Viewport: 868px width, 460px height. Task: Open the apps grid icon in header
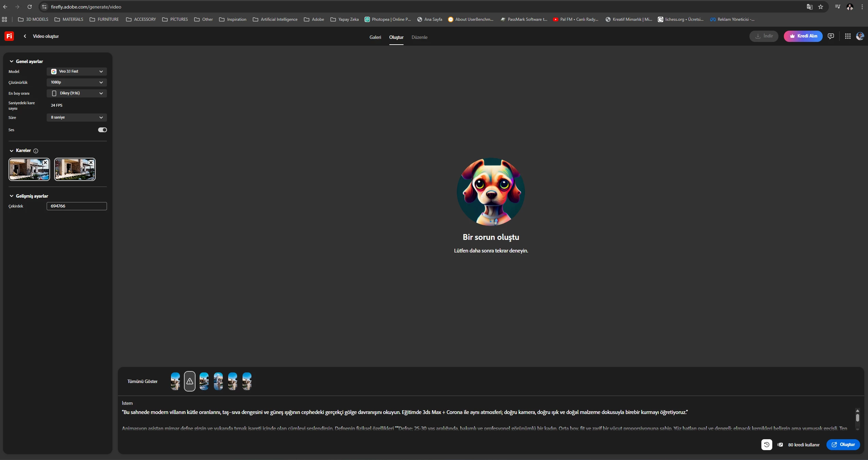pos(848,36)
